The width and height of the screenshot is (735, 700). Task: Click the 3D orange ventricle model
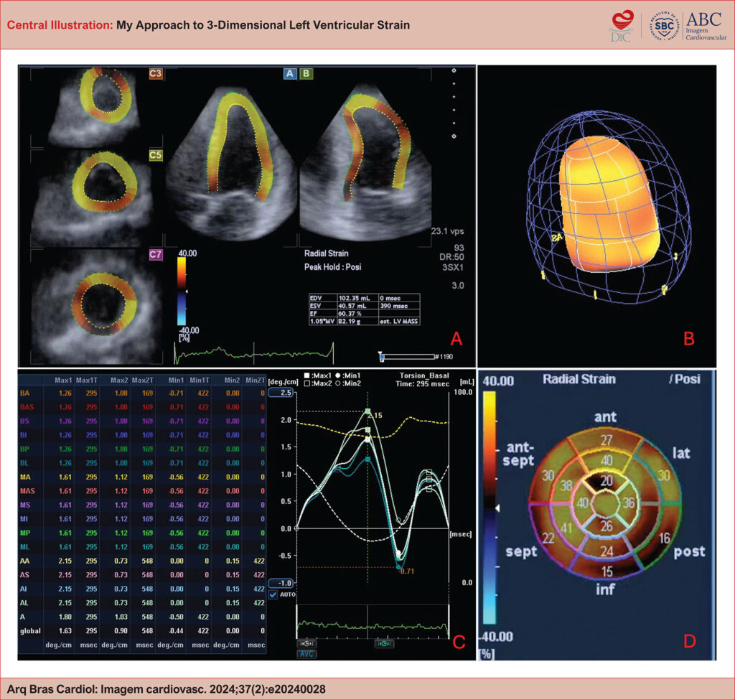611,205
